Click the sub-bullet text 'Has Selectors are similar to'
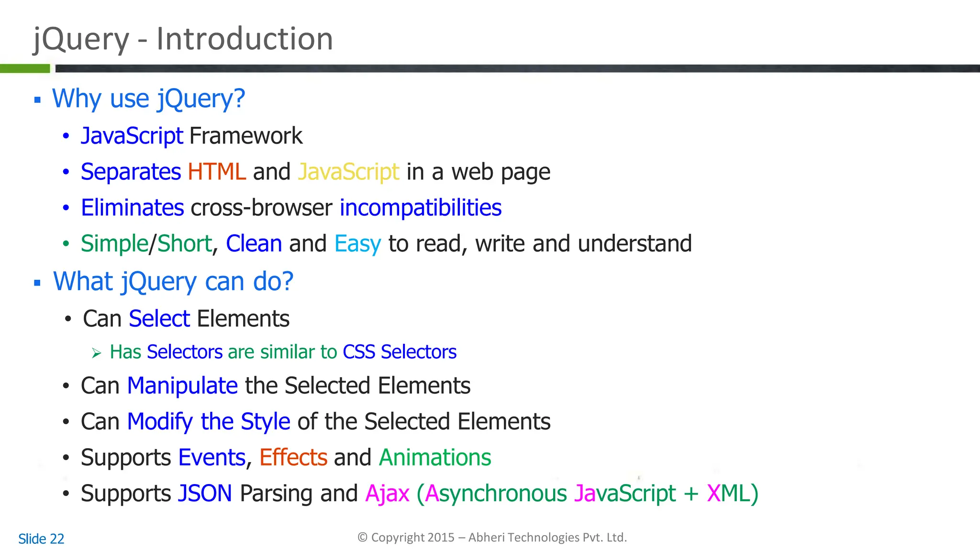This screenshot has width=980, height=551. point(223,352)
